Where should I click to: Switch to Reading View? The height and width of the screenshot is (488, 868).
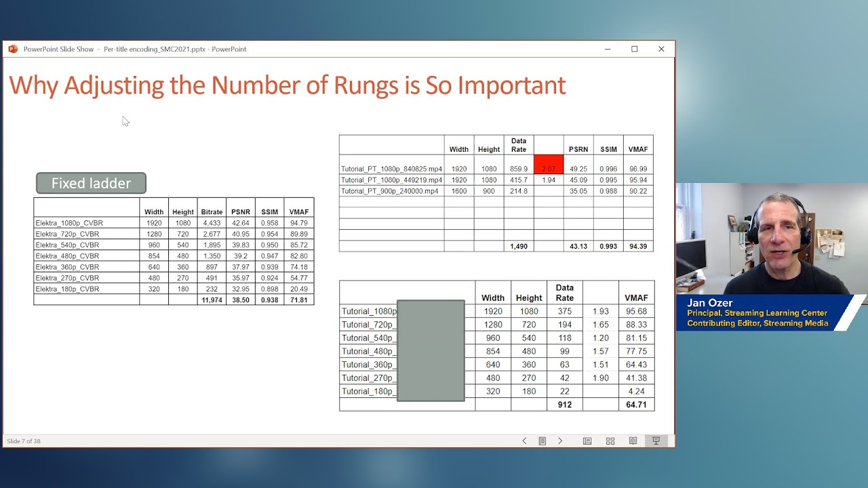point(633,441)
